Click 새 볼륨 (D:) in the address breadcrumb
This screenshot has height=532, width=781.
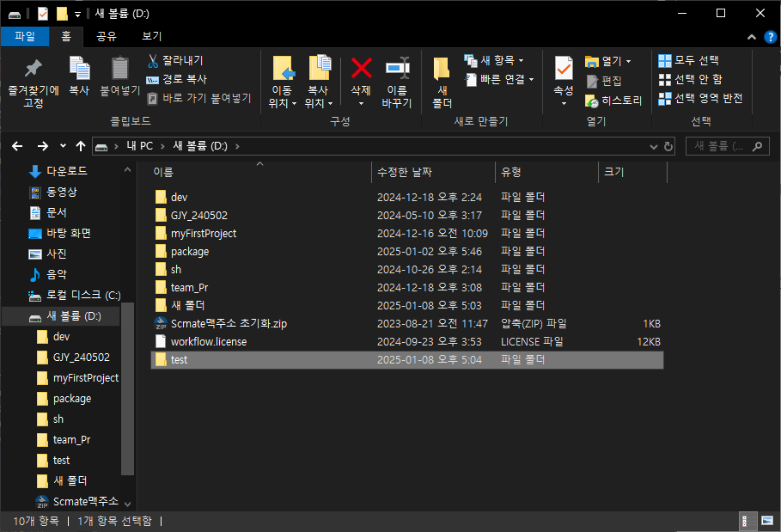[199, 146]
